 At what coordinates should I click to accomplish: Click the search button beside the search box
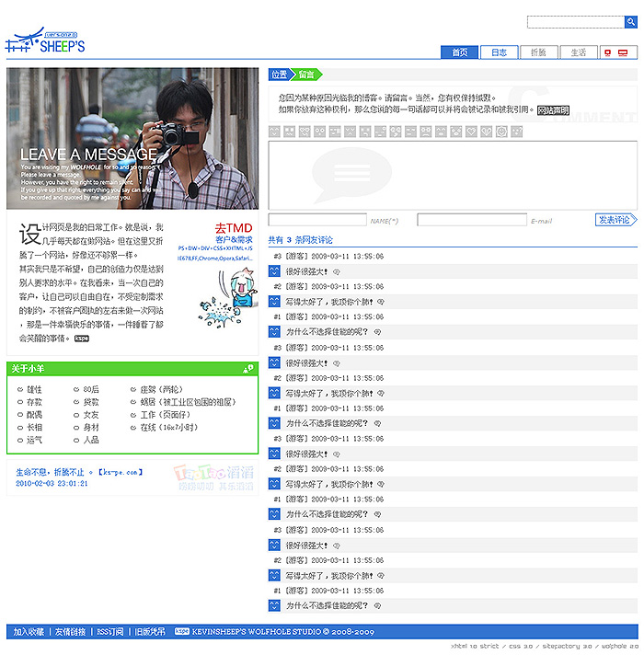[631, 22]
